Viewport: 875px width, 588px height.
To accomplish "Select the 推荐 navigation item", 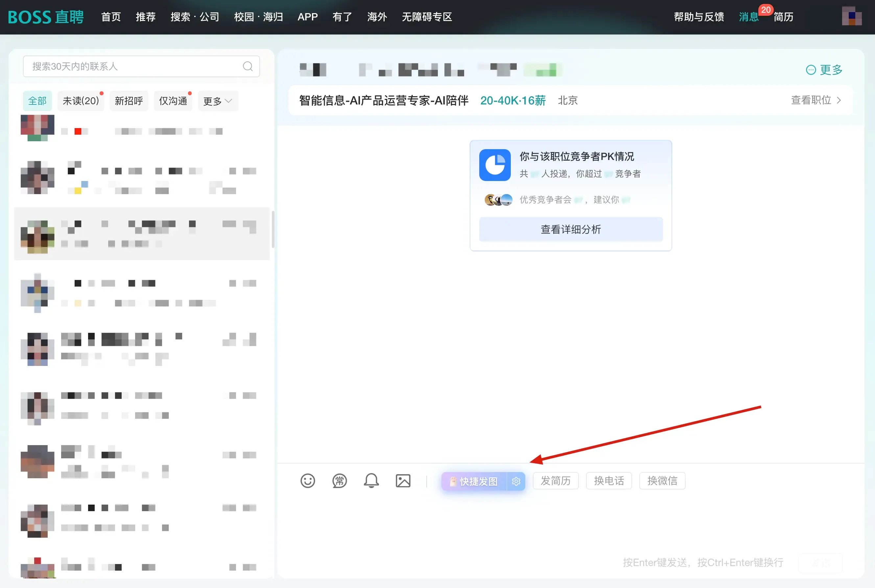I will click(146, 17).
